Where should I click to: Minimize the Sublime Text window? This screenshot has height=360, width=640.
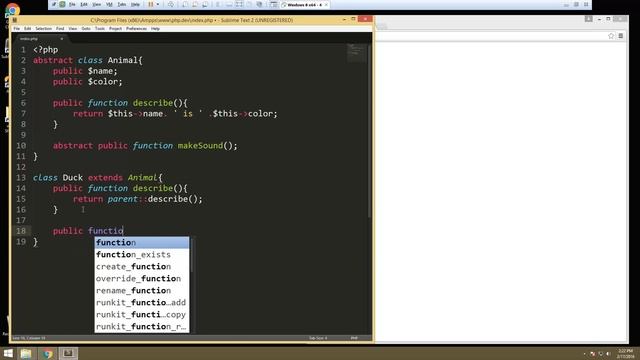(344, 19)
